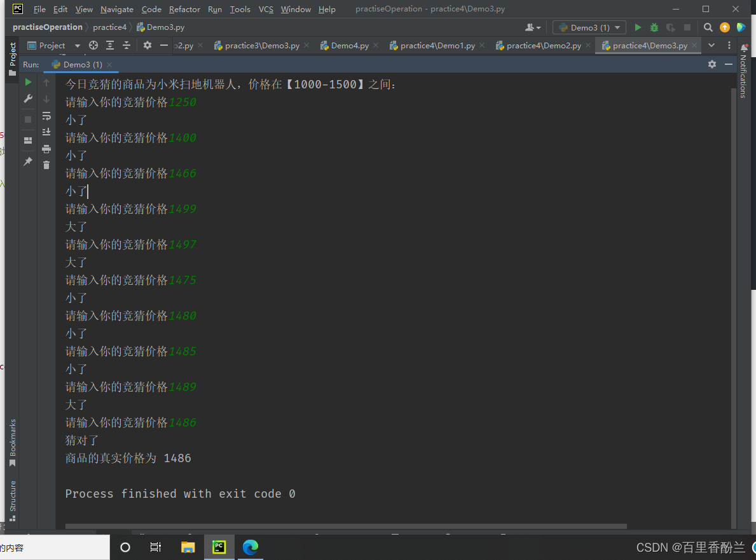Open the Refactor menu
Image resolution: width=756 pixels, height=560 pixels.
coord(184,9)
